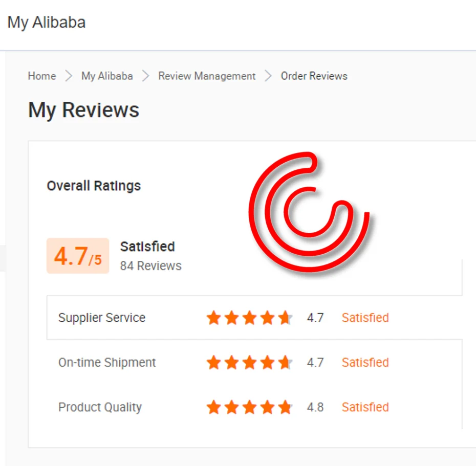Click the third star of Supplier Service rating

point(249,318)
